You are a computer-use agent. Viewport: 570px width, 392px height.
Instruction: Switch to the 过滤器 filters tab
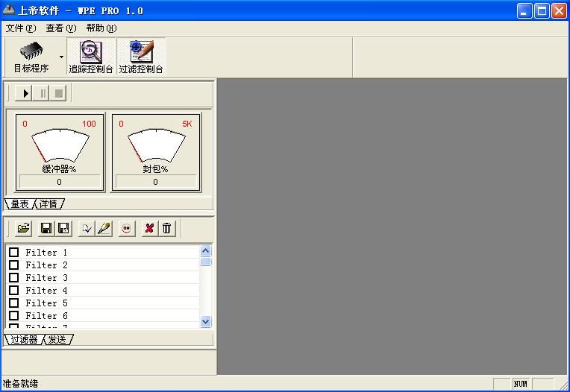point(24,340)
